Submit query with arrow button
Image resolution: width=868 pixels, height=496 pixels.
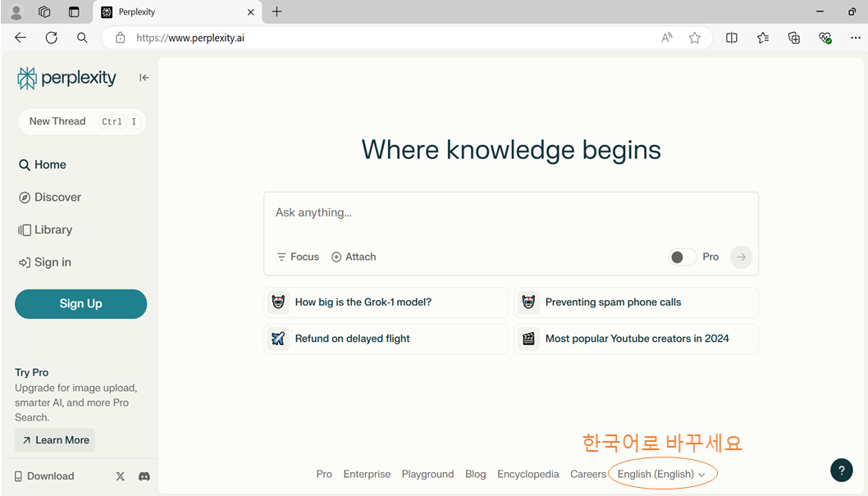[741, 257]
